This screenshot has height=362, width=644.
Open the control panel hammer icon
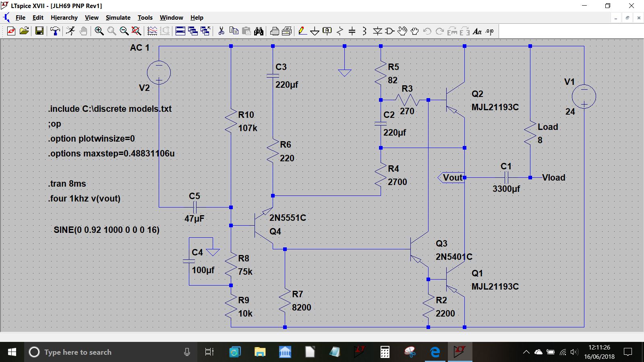[x=55, y=31]
